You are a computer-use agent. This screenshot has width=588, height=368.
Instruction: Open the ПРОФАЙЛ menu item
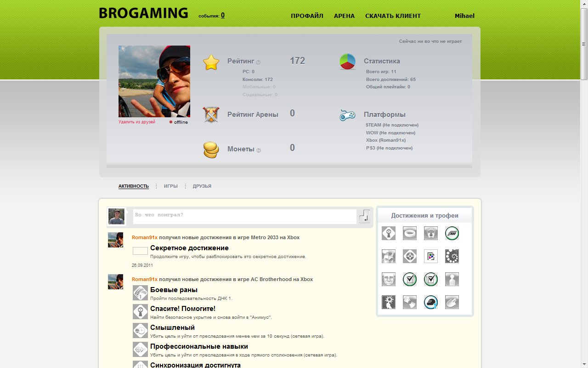point(307,15)
